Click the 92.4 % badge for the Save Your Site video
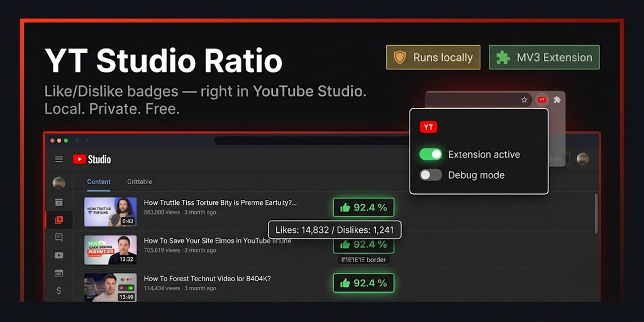 pyautogui.click(x=363, y=245)
